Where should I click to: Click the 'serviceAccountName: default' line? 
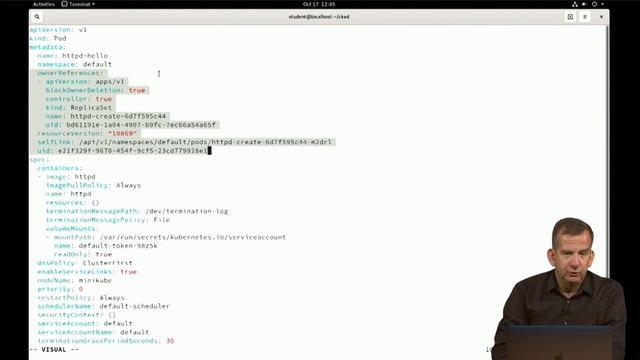(93, 332)
